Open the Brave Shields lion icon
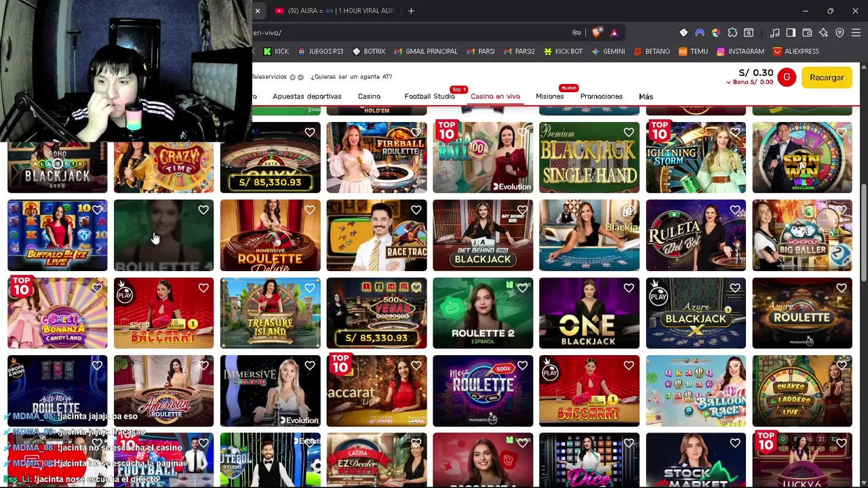The image size is (868, 488). 596,33
